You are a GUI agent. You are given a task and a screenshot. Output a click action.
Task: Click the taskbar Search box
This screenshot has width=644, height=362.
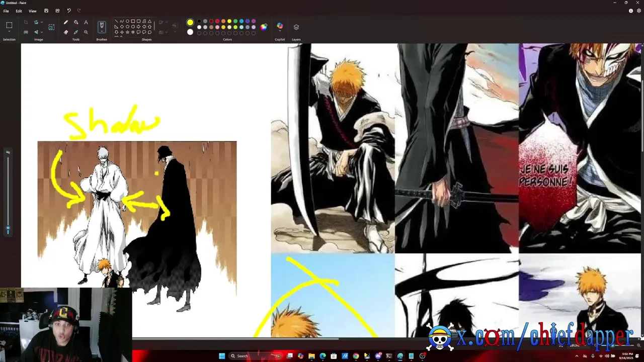coord(256,356)
